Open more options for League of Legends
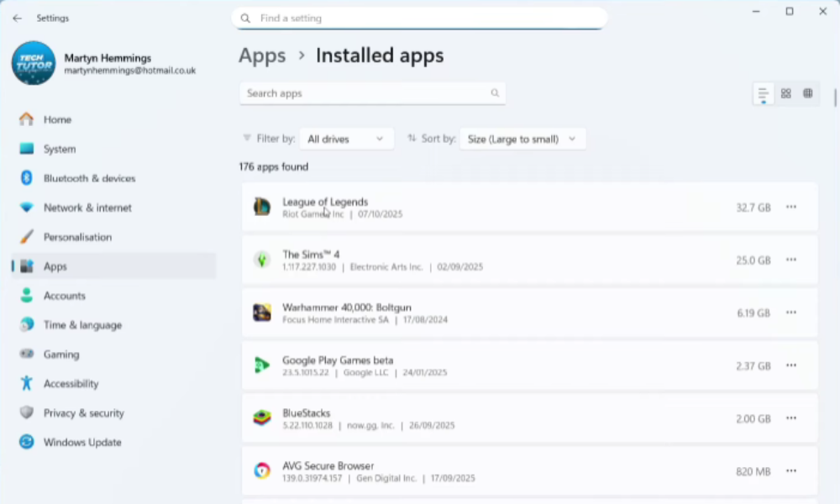840x504 pixels. (790, 207)
